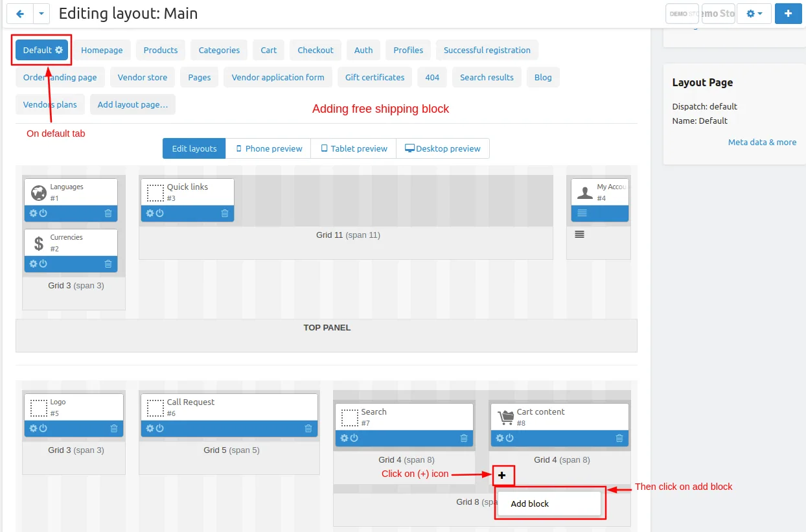Open the Gift certificates tab
806x532 pixels.
pos(374,77)
